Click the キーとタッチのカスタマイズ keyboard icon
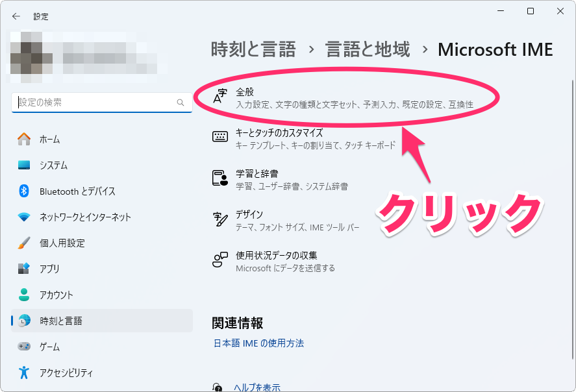 (x=220, y=137)
